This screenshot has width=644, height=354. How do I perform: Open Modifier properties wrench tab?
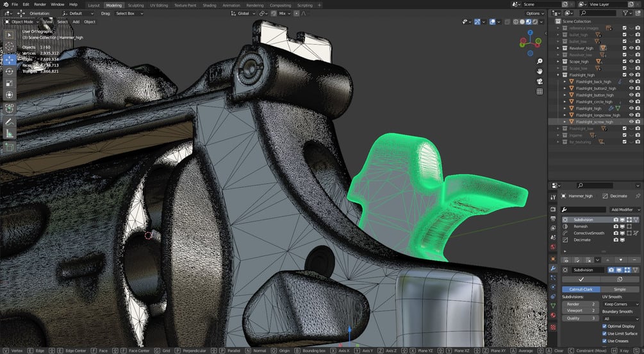click(553, 268)
